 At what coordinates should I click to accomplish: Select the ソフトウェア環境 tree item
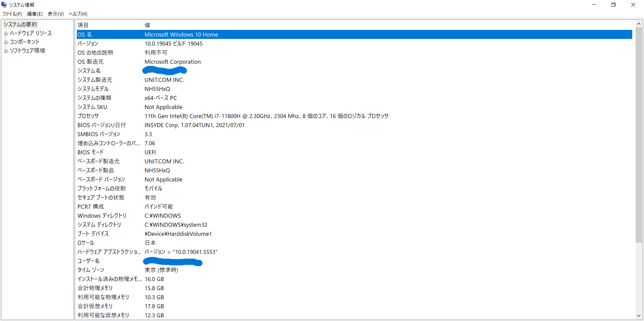[x=27, y=51]
